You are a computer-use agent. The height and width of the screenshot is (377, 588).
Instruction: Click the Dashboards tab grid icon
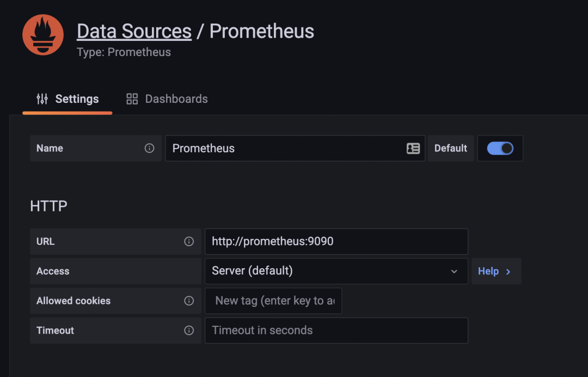[132, 99]
